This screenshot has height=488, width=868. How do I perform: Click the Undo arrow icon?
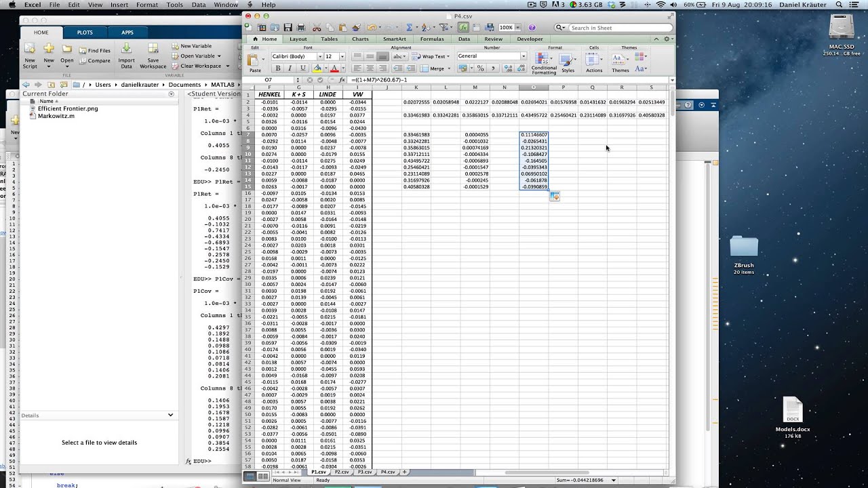pos(371,28)
